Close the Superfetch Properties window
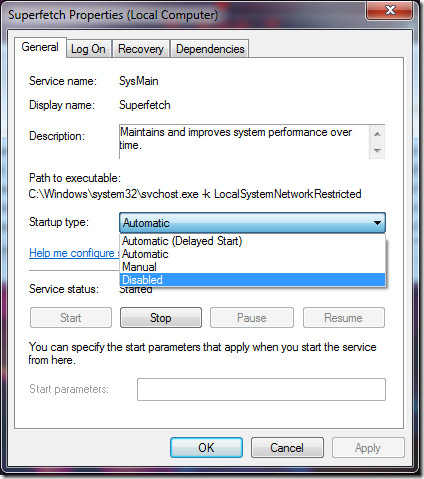Image resolution: width=424 pixels, height=479 pixels. point(390,10)
